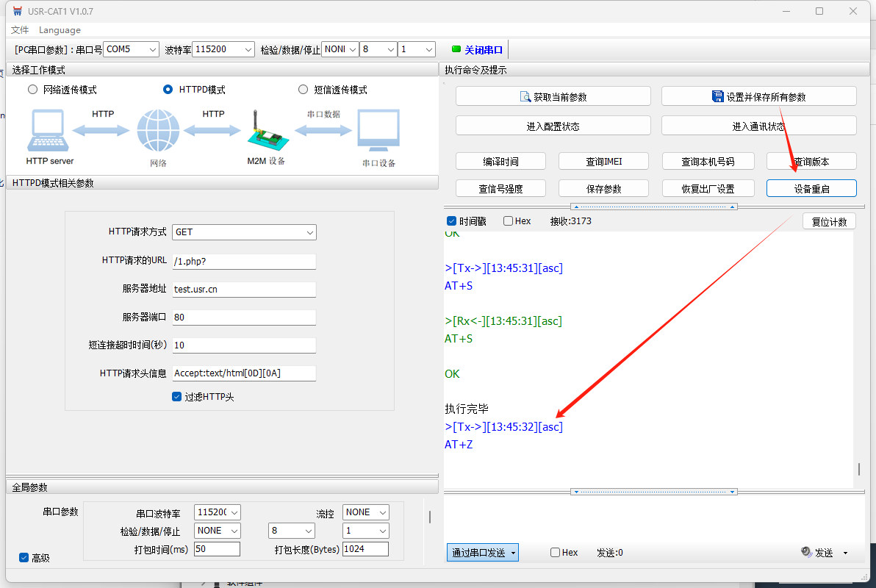Click the HTTP server laptop image
This screenshot has height=588, width=876.
tap(49, 132)
